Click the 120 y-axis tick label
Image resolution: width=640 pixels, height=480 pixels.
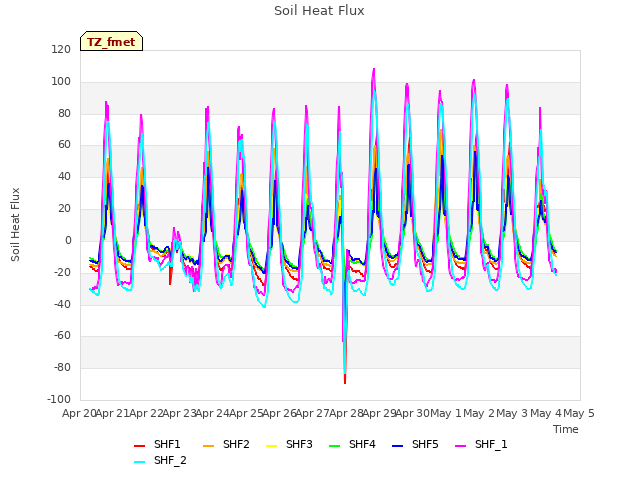click(61, 50)
